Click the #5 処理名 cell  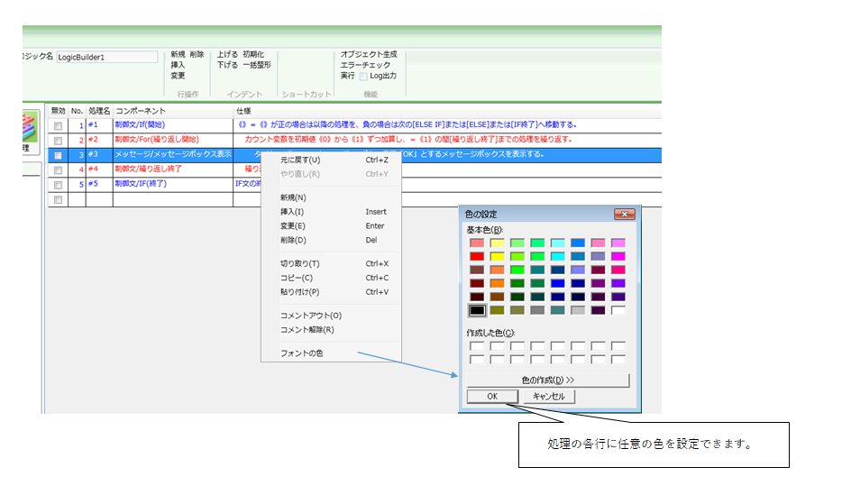coord(99,184)
